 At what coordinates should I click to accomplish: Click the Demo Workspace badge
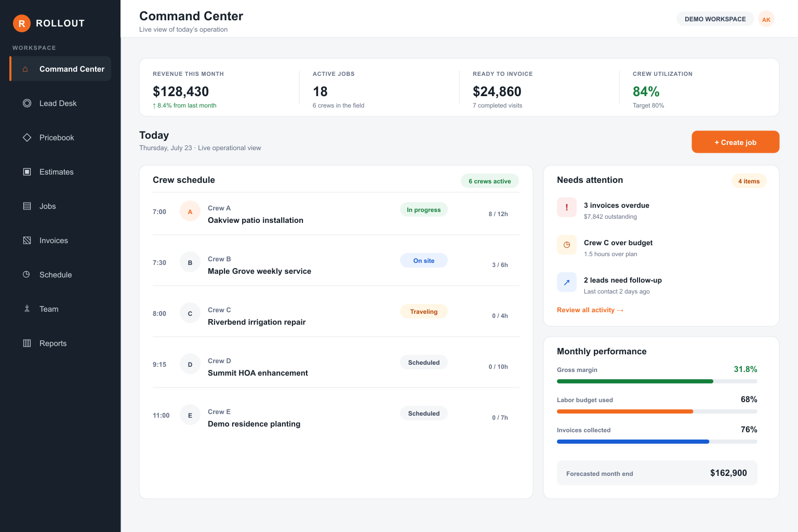tap(715, 19)
